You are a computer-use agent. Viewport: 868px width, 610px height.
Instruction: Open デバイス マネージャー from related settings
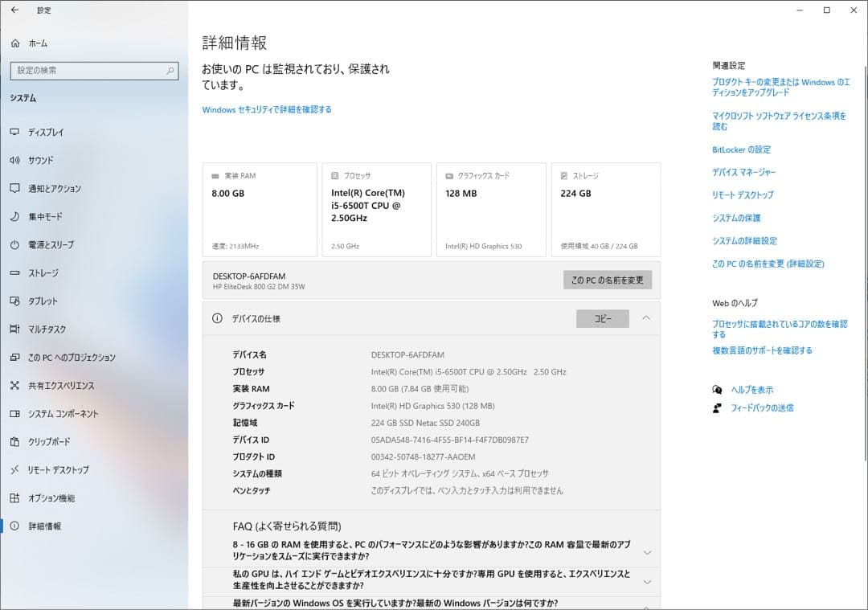(743, 172)
